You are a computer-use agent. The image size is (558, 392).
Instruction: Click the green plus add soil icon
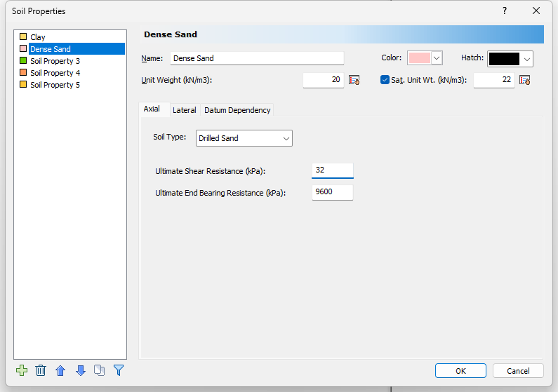tap(21, 370)
